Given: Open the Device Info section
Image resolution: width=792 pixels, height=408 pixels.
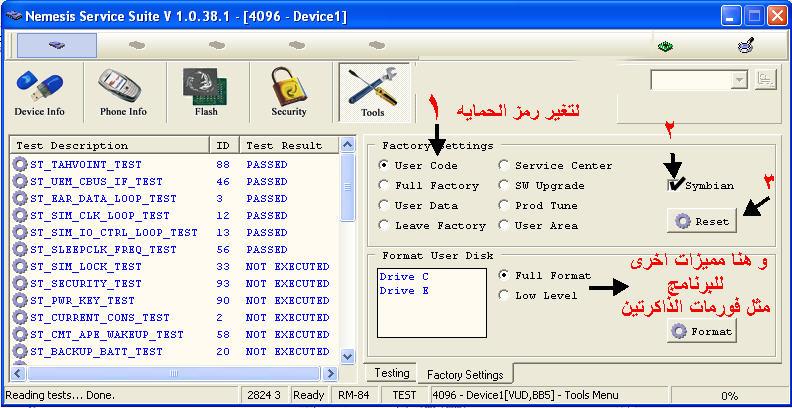Looking at the screenshot, I should [x=39, y=92].
